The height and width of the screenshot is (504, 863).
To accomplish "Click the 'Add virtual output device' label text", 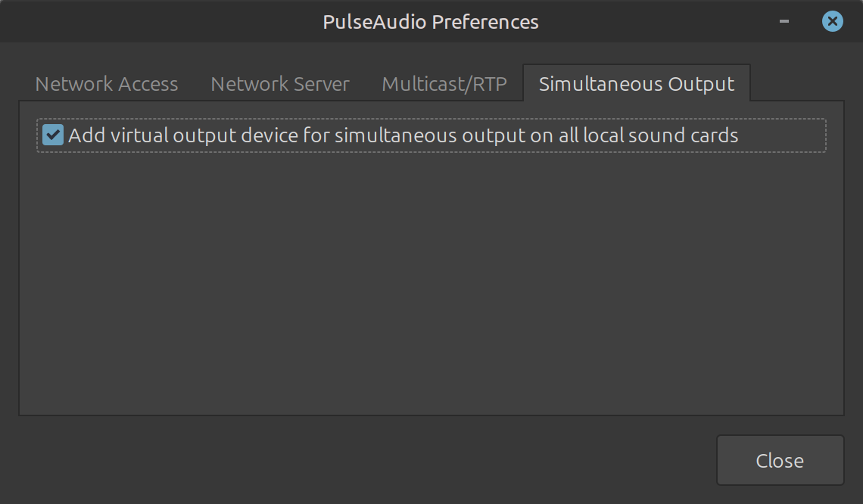I will [x=403, y=135].
